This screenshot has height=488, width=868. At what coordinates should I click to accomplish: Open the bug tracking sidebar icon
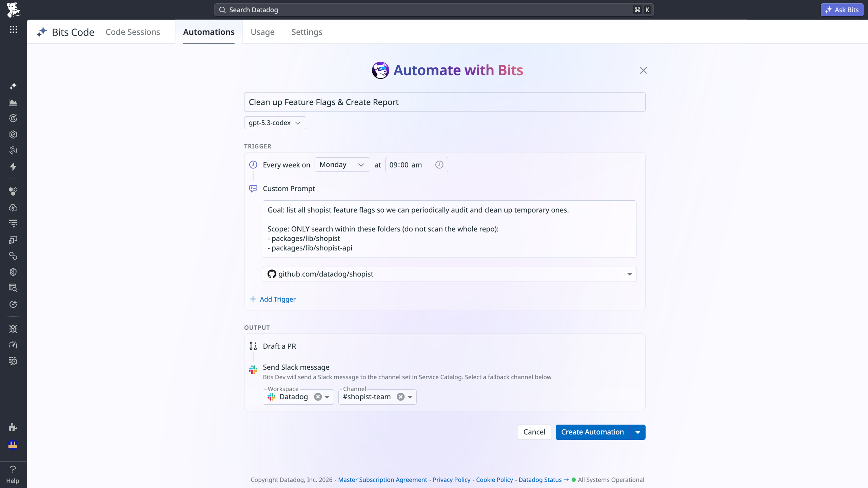point(13,329)
